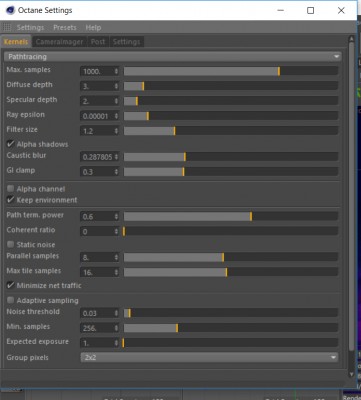361x400 pixels.
Task: Switch to the Cameraimager tab
Action: 59,42
